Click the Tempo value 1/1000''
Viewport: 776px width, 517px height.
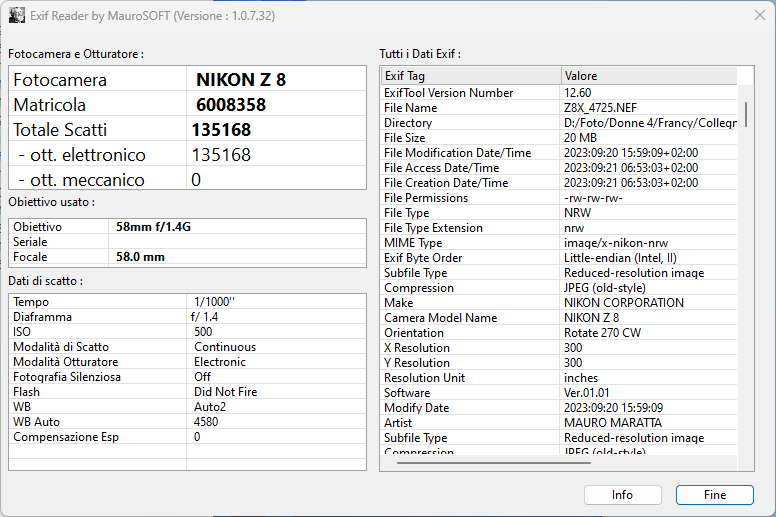click(x=214, y=302)
